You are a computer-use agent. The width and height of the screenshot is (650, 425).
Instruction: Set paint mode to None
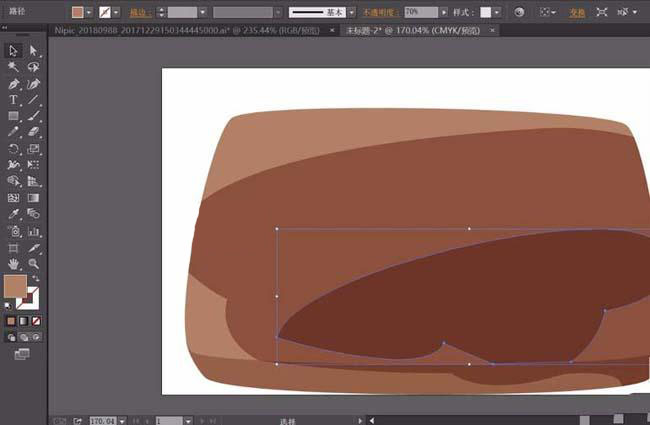click(36, 321)
